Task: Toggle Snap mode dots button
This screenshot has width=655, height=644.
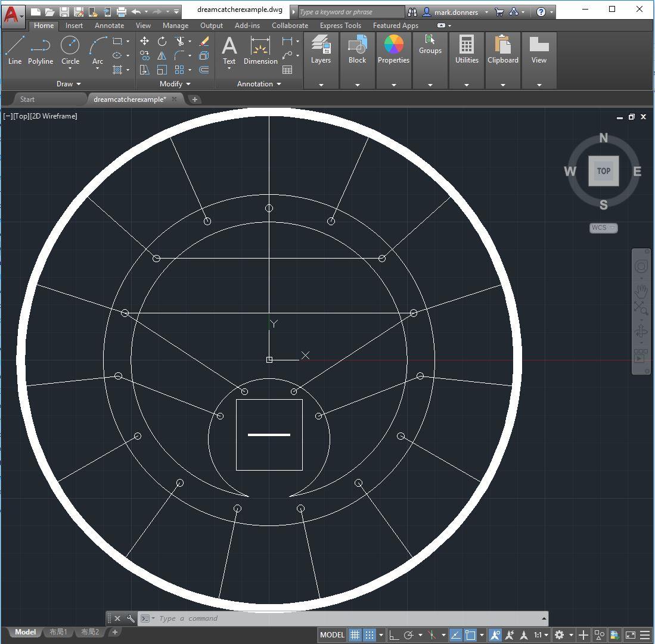Action: [x=370, y=635]
